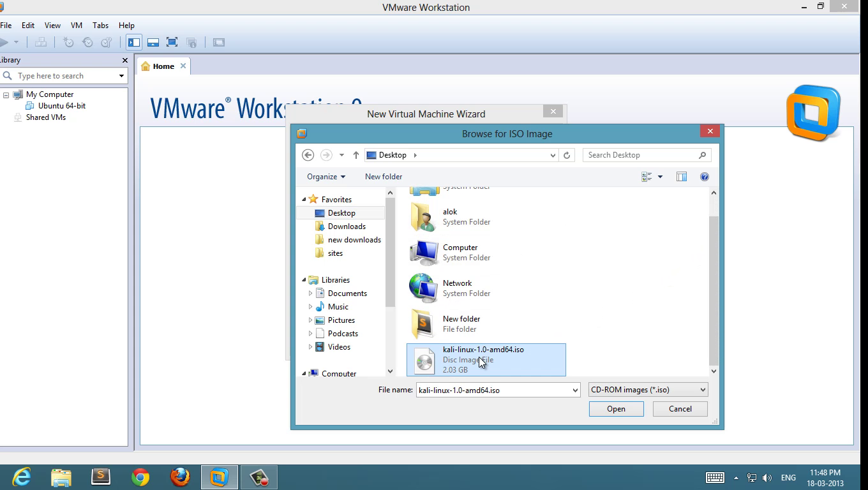Open the CD-ROM images file type dropdown
This screenshot has height=490, width=868.
tap(648, 390)
